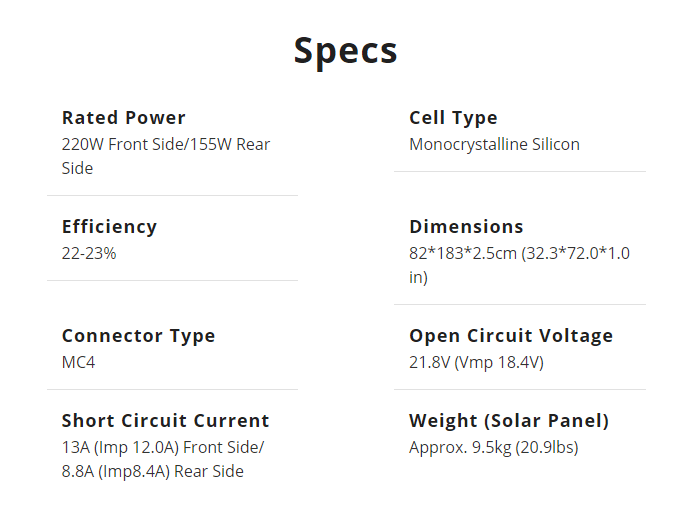Click the 21.8V voltage value

click(429, 362)
